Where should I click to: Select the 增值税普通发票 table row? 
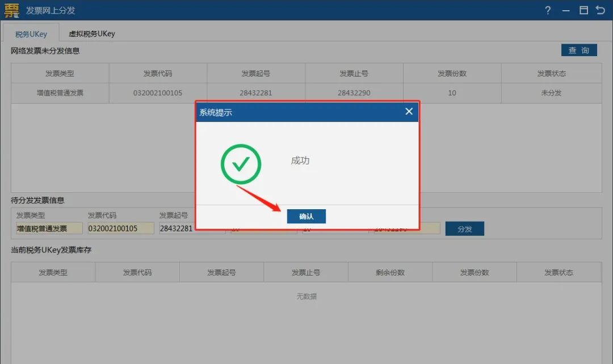[306, 93]
